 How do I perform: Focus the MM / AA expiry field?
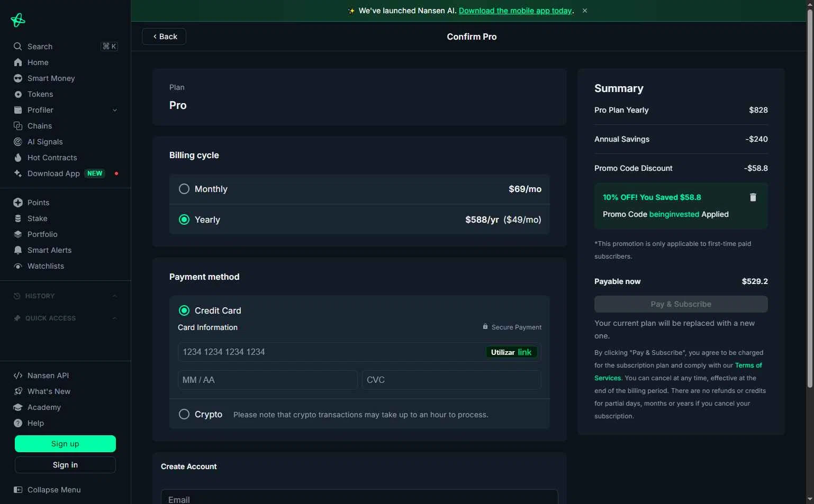pos(268,380)
